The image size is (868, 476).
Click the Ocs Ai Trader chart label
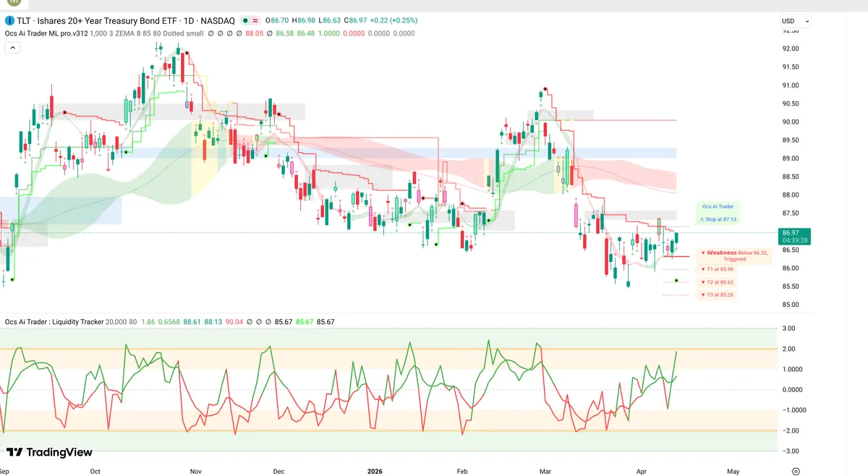718,207
